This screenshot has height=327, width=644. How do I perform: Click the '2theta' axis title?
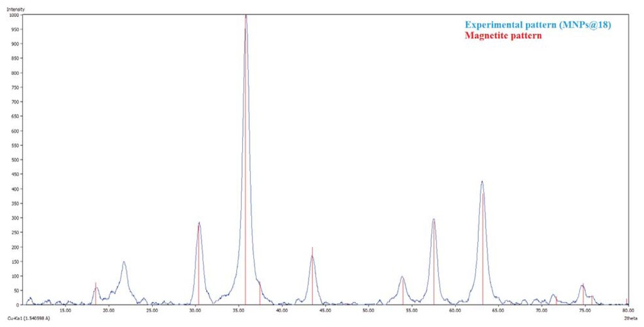coord(630,318)
